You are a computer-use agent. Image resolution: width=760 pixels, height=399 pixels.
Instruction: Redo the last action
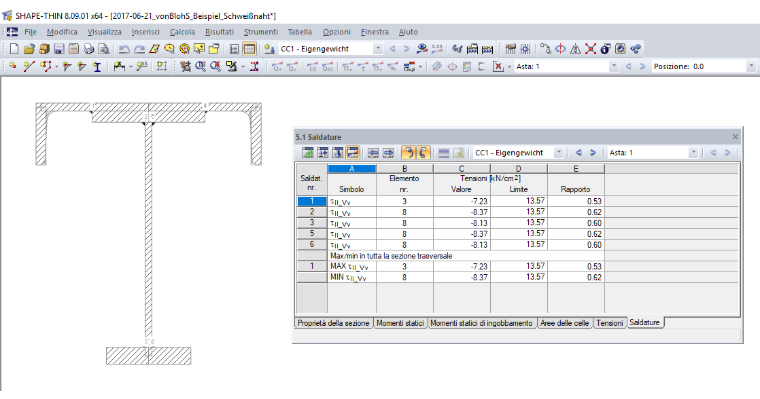tap(139, 48)
